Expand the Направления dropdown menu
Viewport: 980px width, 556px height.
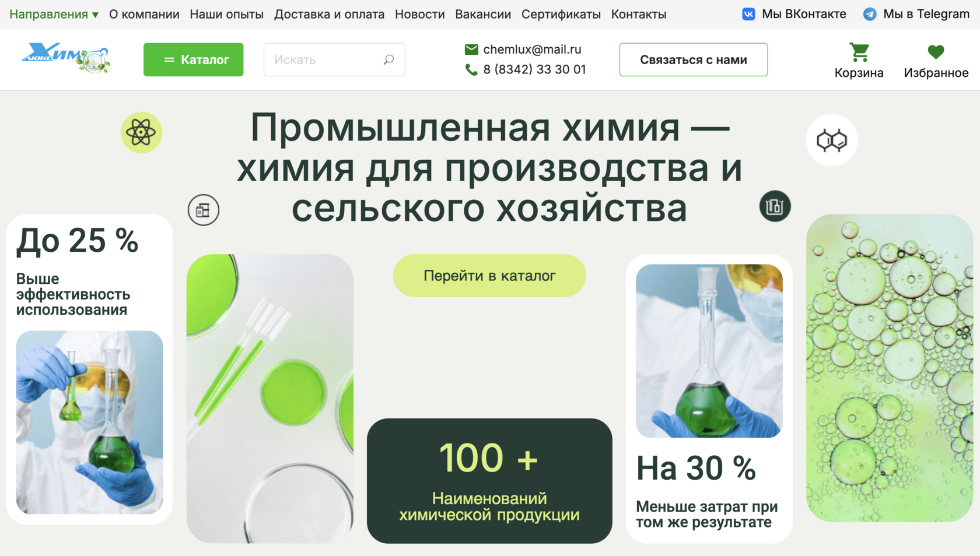pos(54,14)
